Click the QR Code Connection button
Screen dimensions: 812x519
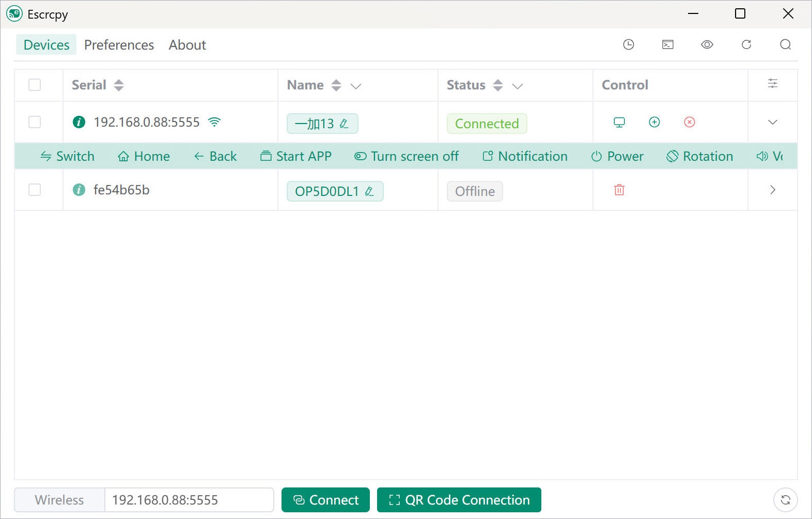pyautogui.click(x=459, y=500)
